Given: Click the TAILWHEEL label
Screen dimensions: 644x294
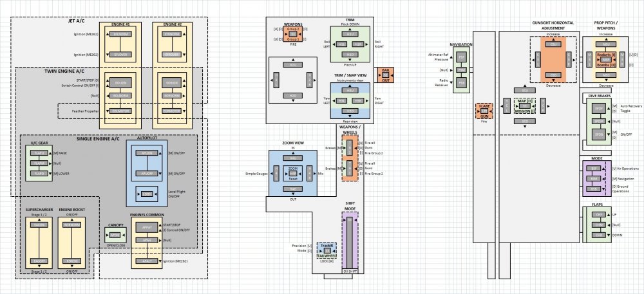Looking at the screenshot, I should tap(327, 255).
